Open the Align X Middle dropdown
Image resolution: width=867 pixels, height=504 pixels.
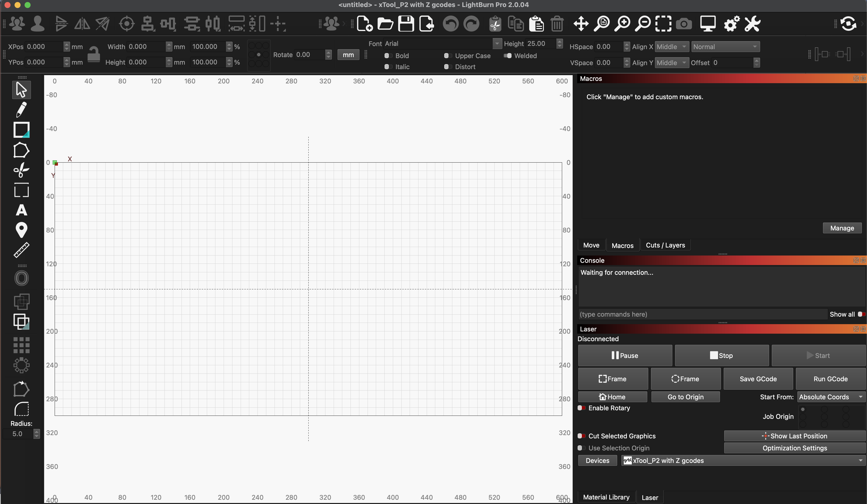pyautogui.click(x=671, y=46)
